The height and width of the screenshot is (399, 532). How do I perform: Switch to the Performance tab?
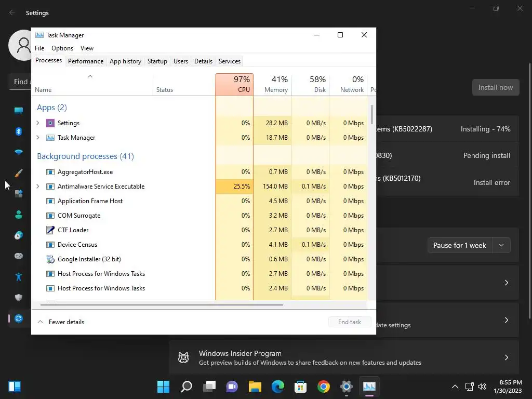click(86, 61)
